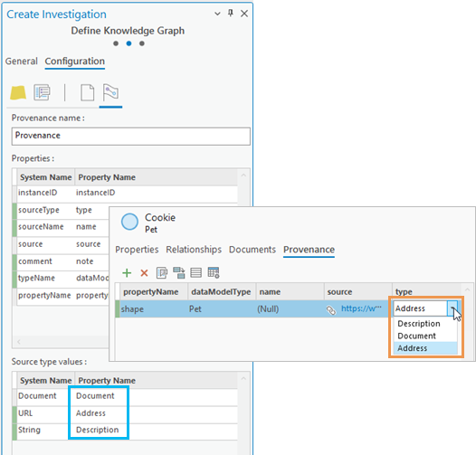Choose Document from the type dropdown list

tap(416, 336)
